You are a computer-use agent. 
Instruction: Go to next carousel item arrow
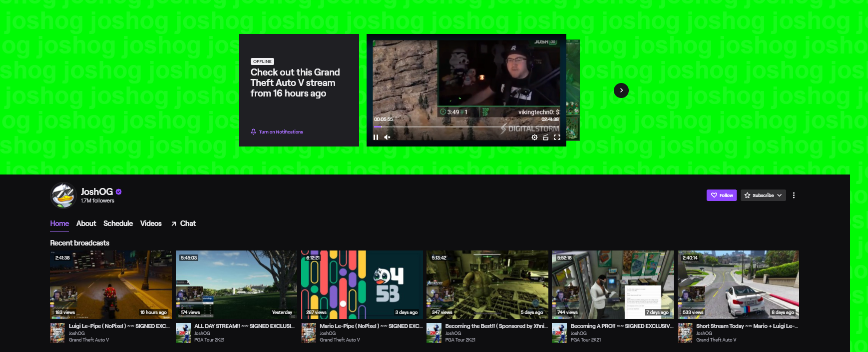click(621, 90)
